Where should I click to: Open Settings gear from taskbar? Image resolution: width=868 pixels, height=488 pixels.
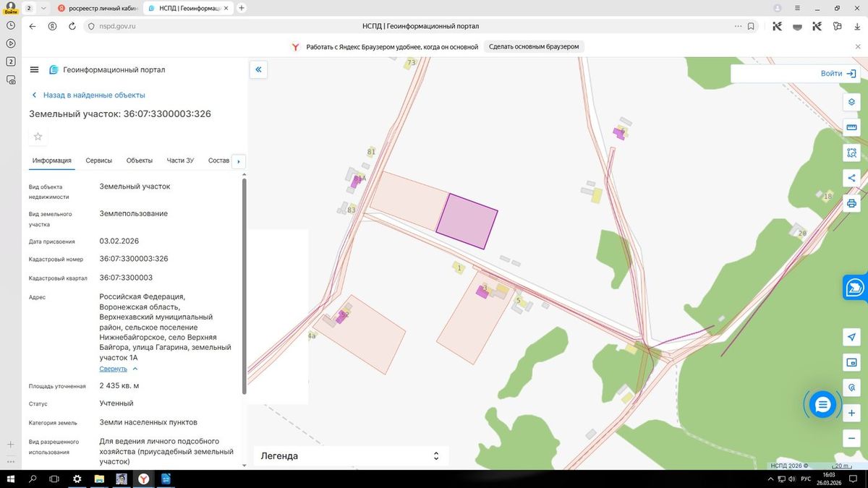click(77, 479)
